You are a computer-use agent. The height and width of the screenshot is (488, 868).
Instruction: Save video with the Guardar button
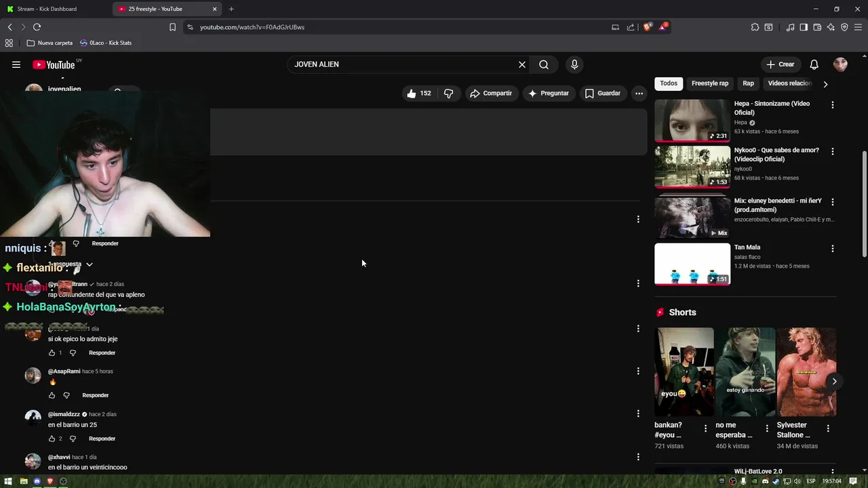[603, 93]
